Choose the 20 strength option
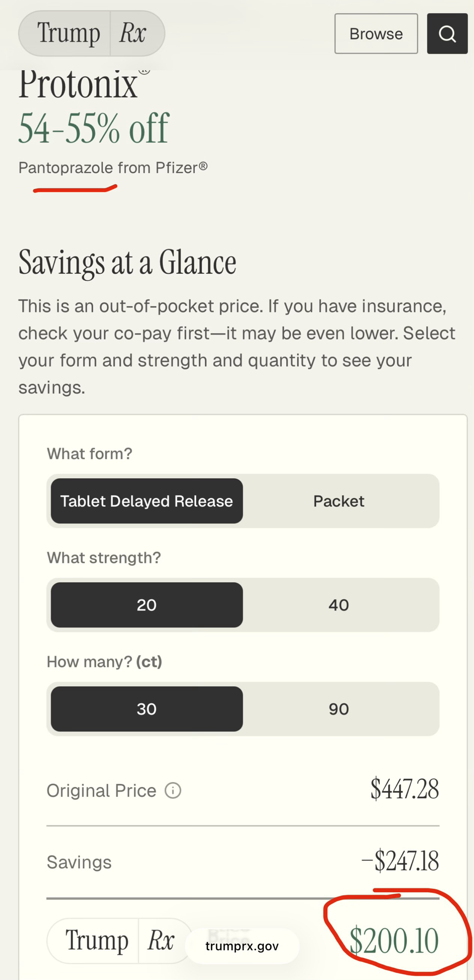The width and height of the screenshot is (474, 980). tap(147, 605)
